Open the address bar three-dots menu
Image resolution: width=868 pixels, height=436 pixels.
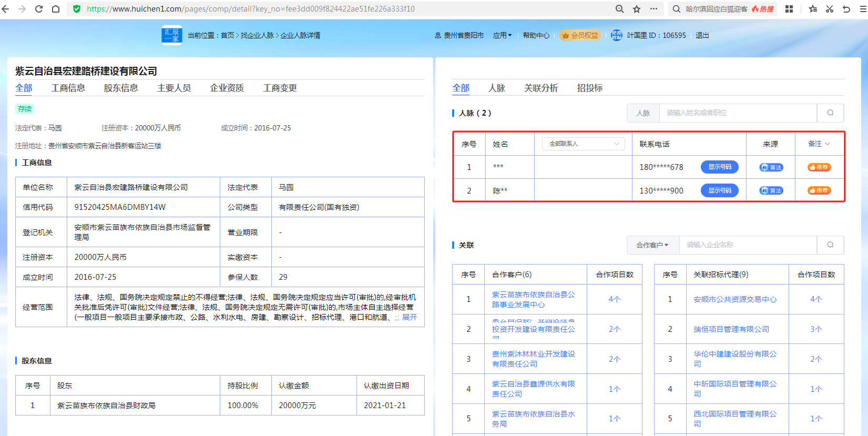pyautogui.click(x=653, y=9)
